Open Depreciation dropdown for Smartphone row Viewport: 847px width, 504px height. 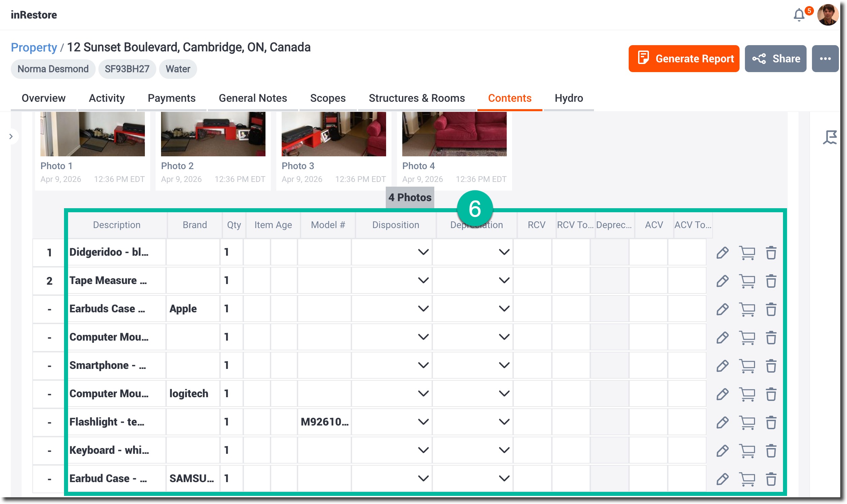tap(504, 365)
